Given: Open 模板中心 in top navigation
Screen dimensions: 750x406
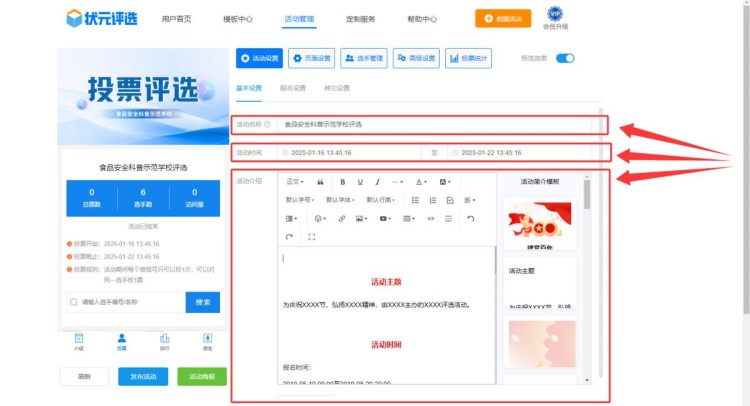Looking at the screenshot, I should (237, 19).
